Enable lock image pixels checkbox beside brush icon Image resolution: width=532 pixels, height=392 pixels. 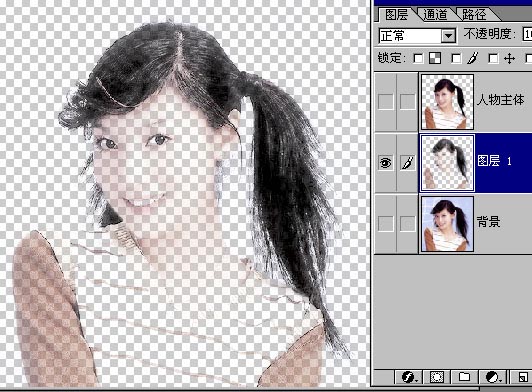[x=456, y=59]
